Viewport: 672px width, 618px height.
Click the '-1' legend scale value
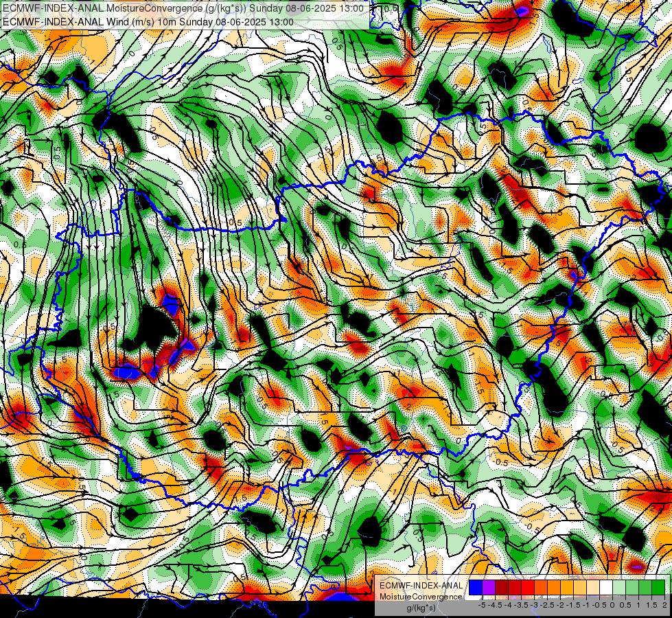point(586,605)
